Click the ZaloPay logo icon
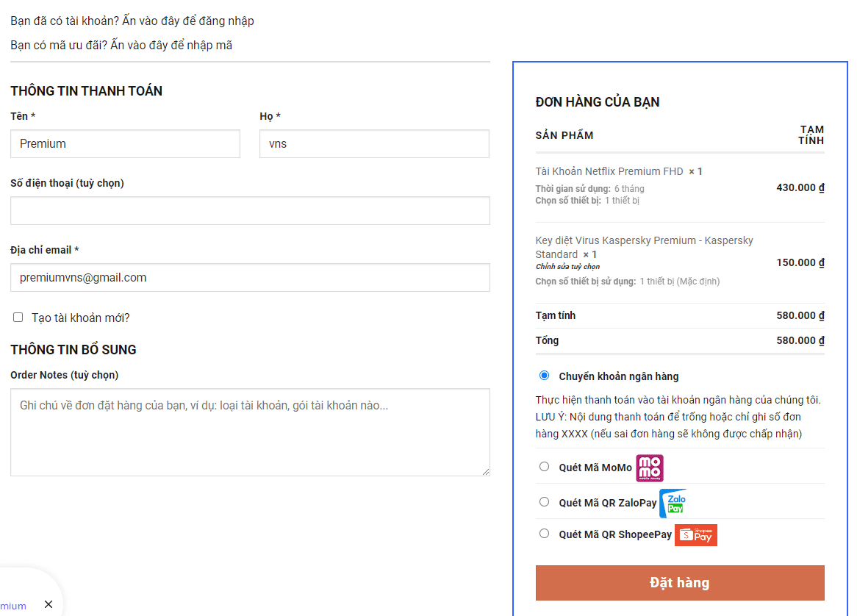Viewport: 857px width, 616px height. [x=673, y=504]
